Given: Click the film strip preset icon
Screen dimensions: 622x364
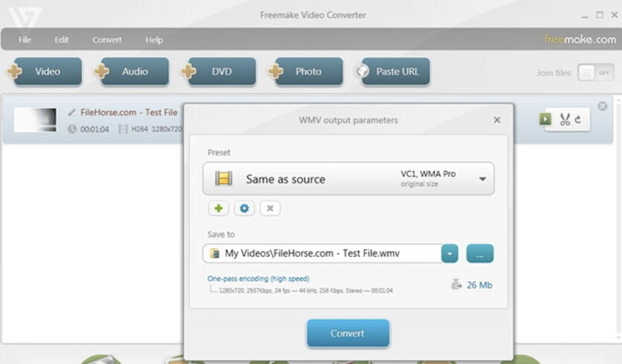Looking at the screenshot, I should (x=223, y=179).
